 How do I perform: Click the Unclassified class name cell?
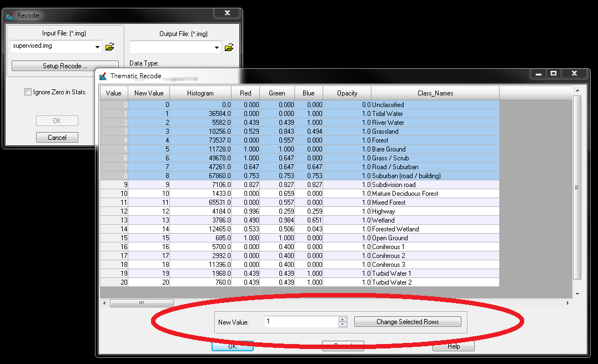point(435,105)
